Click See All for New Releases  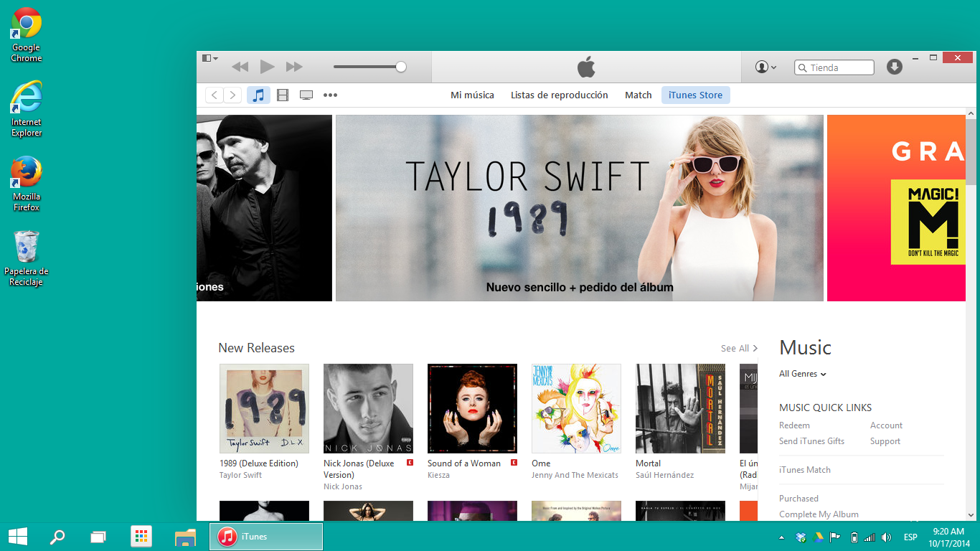[739, 348]
